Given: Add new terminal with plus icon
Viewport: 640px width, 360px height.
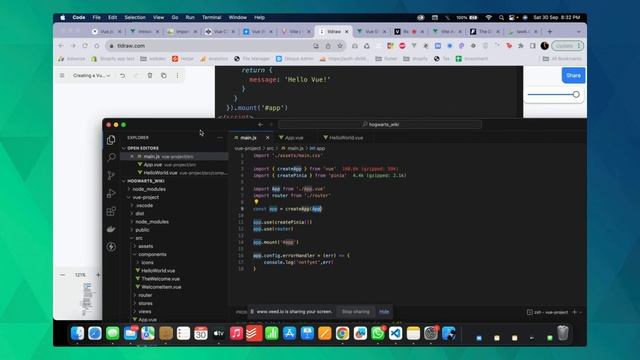Looking at the screenshot, I should tap(574, 312).
